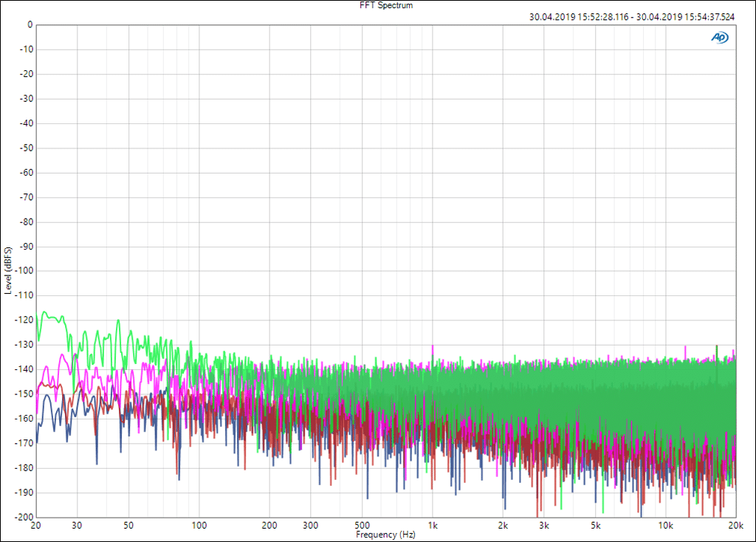
Task: Click the 0 tick label on the level axis
Action: point(30,24)
